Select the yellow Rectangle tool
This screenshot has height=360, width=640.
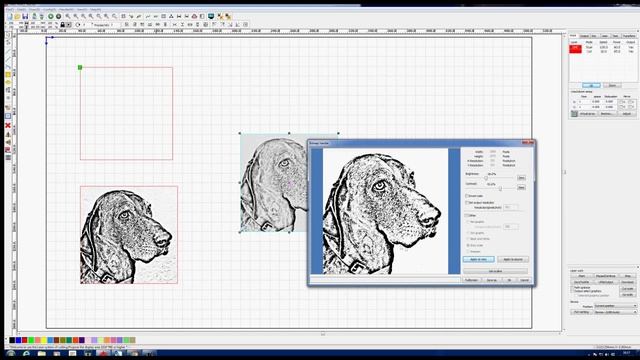tap(8, 75)
